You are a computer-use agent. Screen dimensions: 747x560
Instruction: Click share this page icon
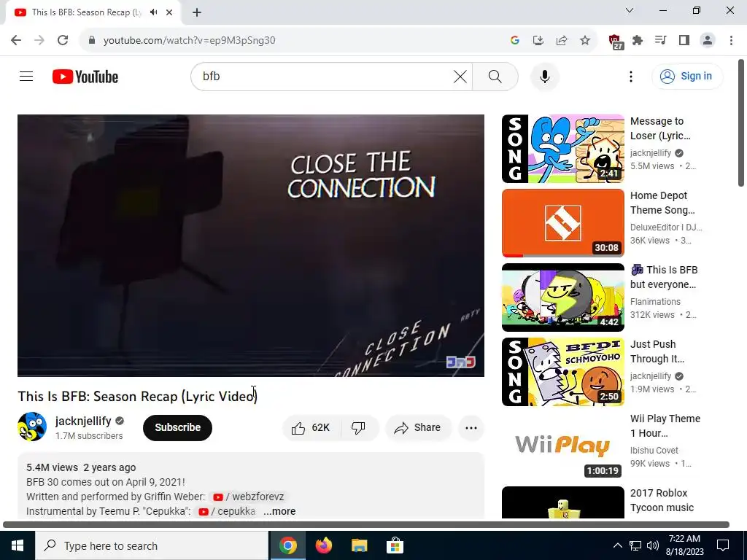(x=561, y=41)
